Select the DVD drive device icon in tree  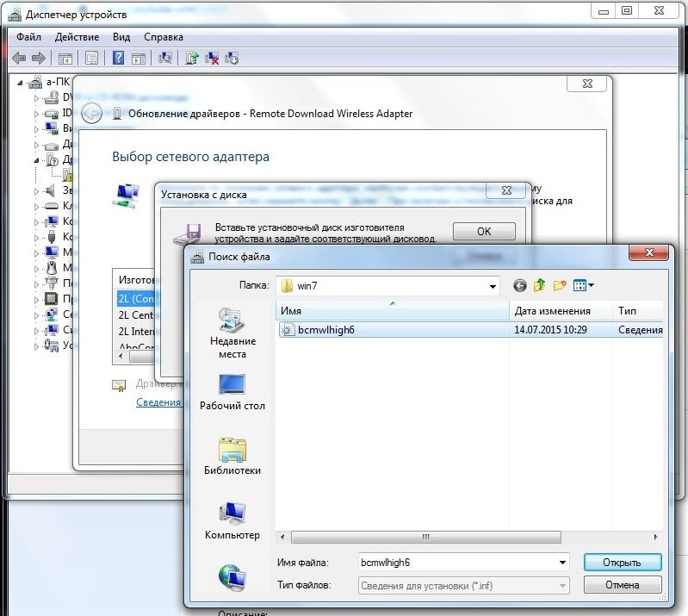(x=52, y=97)
